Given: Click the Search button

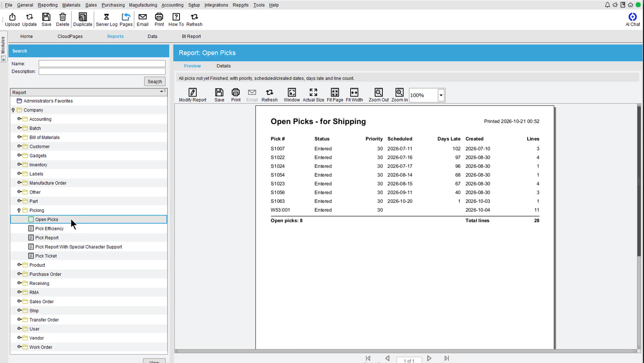Looking at the screenshot, I should tap(155, 81).
